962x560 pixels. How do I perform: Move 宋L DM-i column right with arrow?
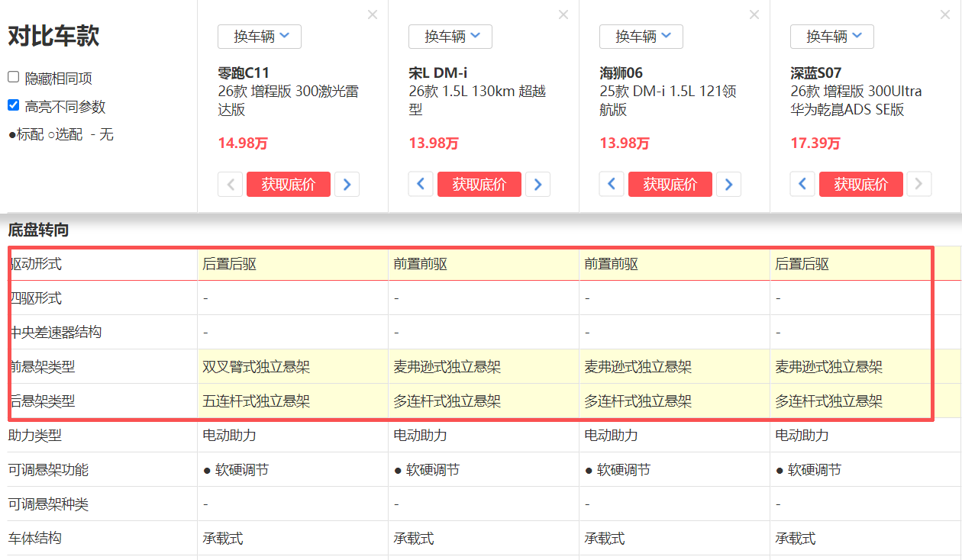537,184
